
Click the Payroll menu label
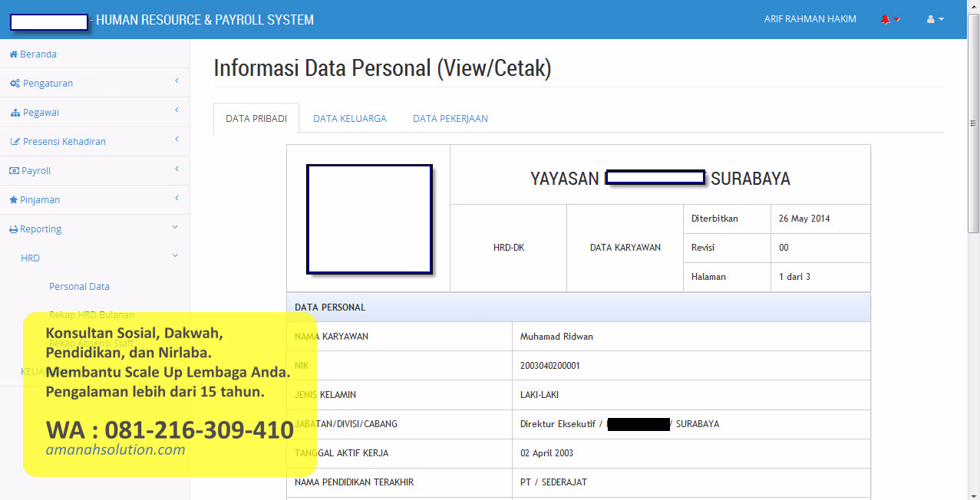36,171
